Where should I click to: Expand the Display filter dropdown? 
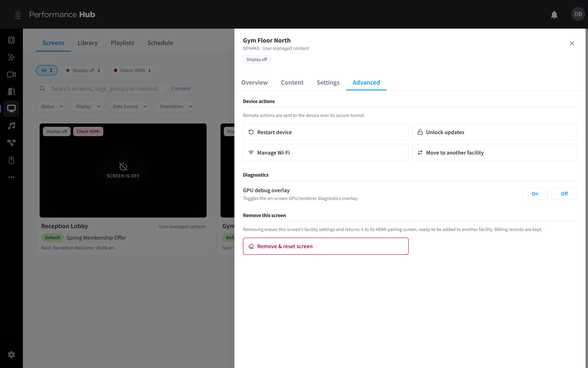(x=88, y=106)
